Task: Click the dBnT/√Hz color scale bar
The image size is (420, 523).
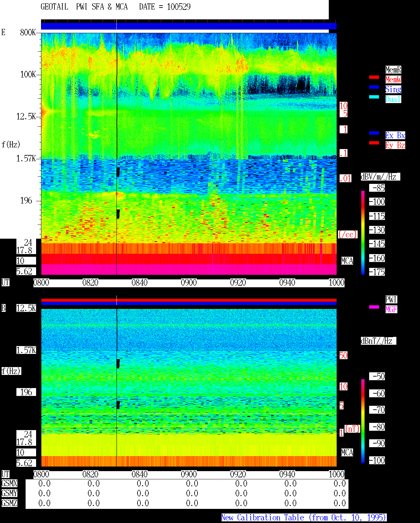Action: [x=363, y=421]
